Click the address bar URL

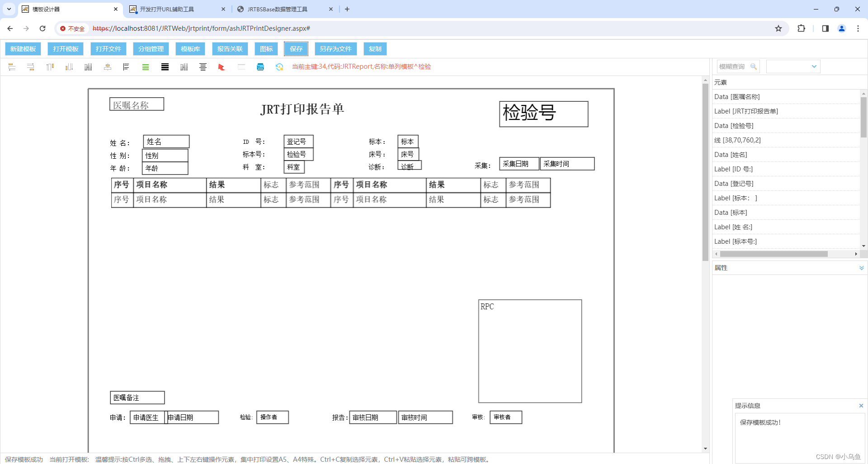[x=201, y=28]
